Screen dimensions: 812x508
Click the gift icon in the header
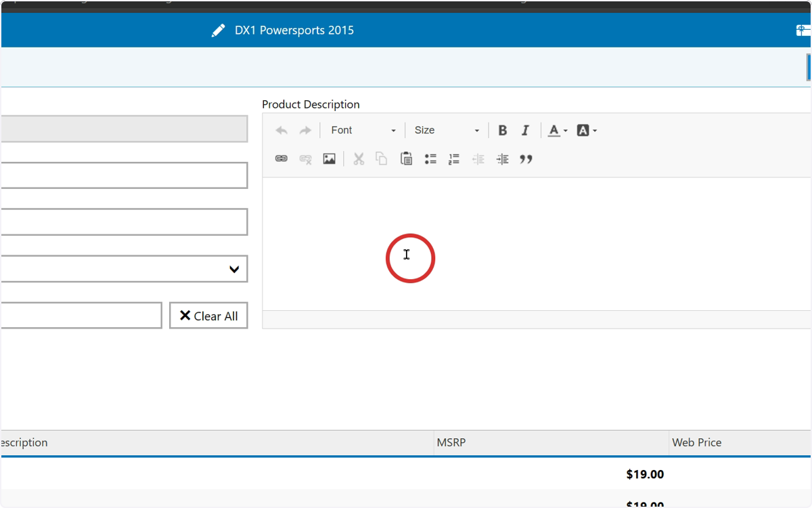(x=803, y=30)
